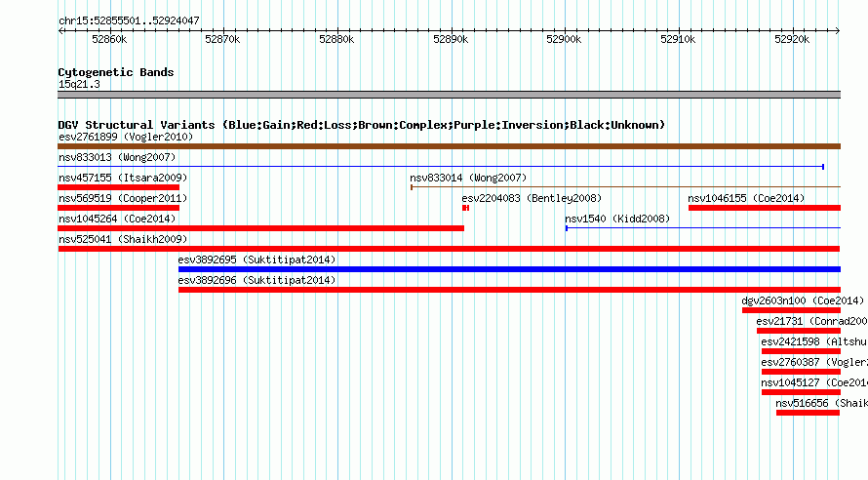The image size is (868, 480).
Task: Click the nsv833014 (Wong2007) label
Action: coord(468,178)
